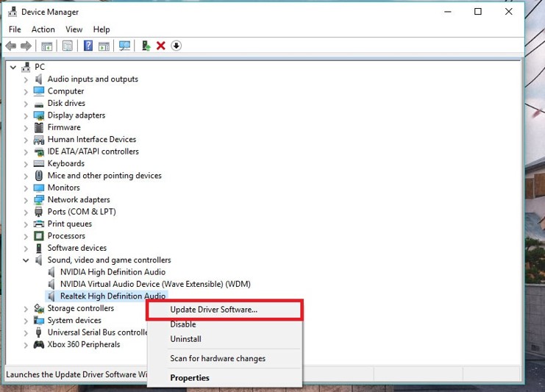Select Realtek High Definition Audio device
The height and width of the screenshot is (392, 545).
pyautogui.click(x=113, y=296)
